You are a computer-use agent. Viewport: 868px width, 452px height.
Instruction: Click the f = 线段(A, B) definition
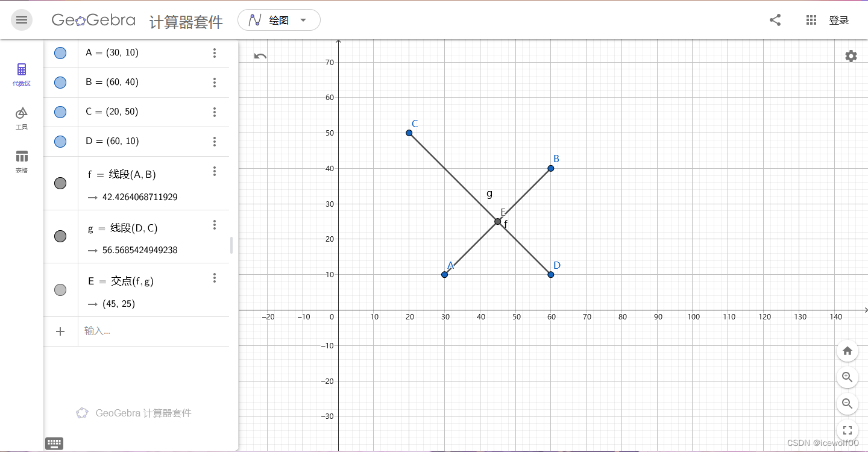122,175
